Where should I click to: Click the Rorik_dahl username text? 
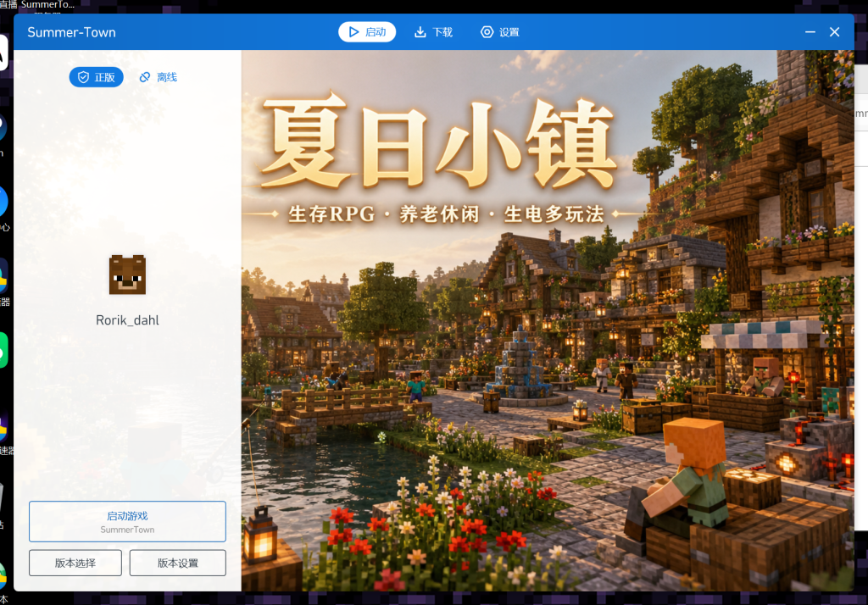127,320
